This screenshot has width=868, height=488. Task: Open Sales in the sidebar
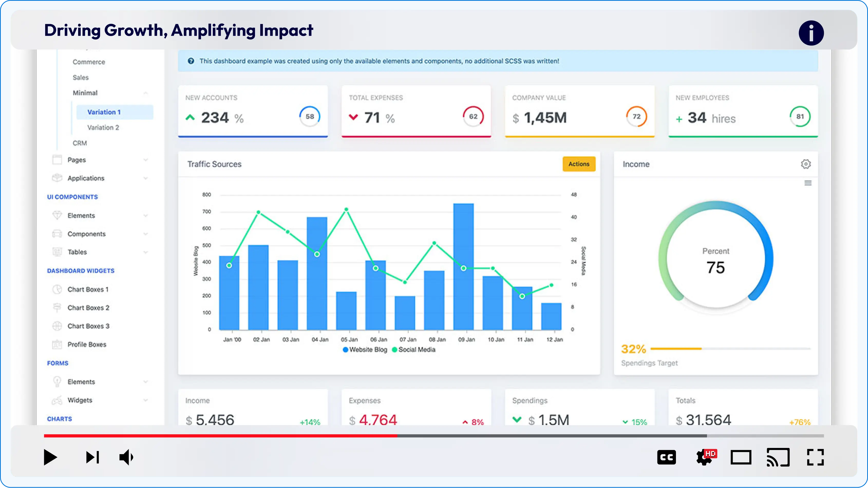(81, 78)
